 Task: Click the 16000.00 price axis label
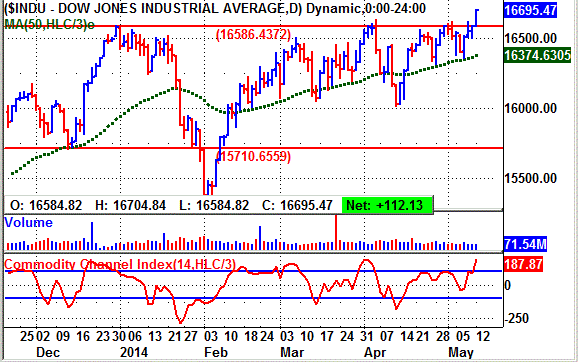[530, 108]
